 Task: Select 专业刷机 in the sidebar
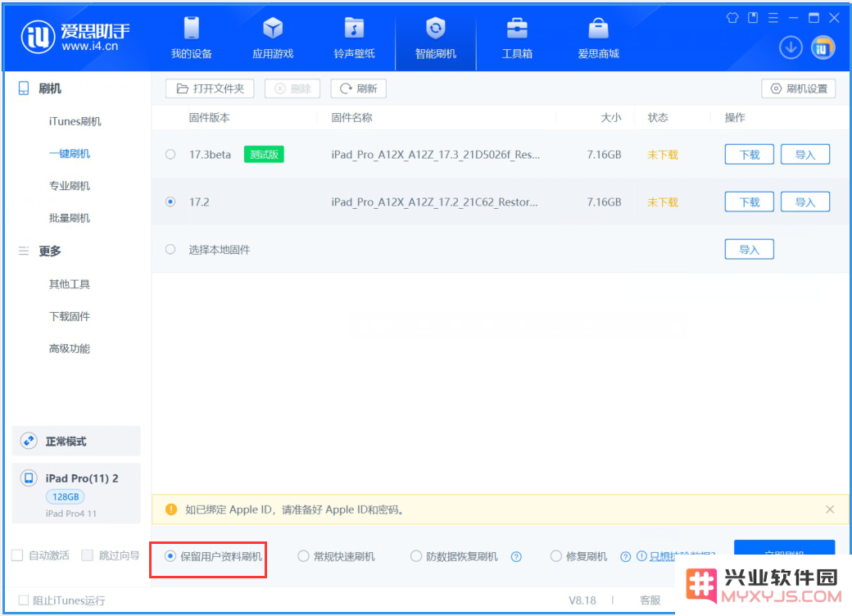click(x=70, y=186)
